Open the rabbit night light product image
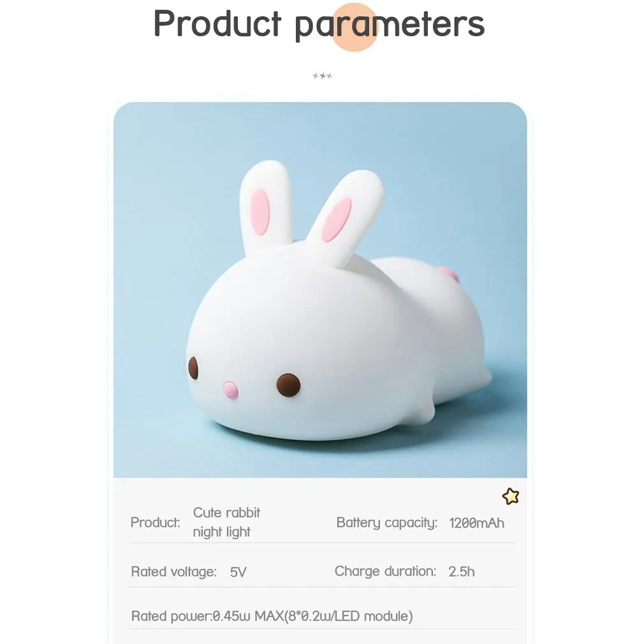Viewport: 644px width, 644px height. (320, 290)
